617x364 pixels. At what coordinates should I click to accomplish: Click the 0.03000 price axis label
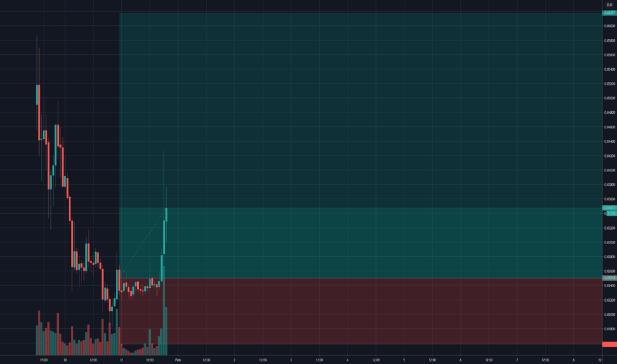coord(610,242)
